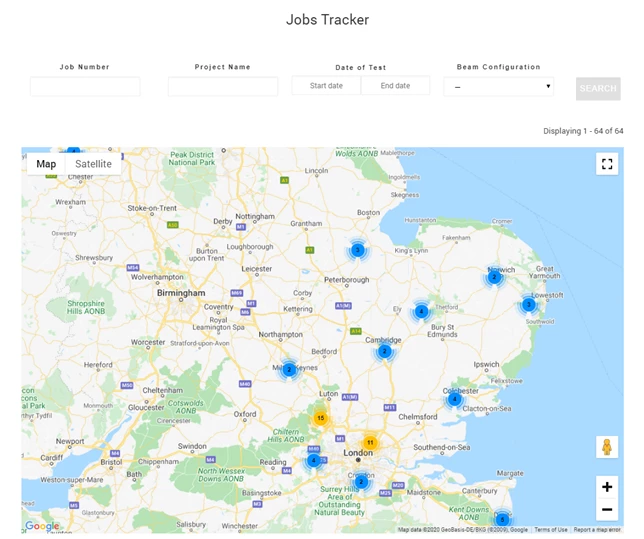
Task: Click the blue cluster marker at Colchester
Action: point(454,399)
